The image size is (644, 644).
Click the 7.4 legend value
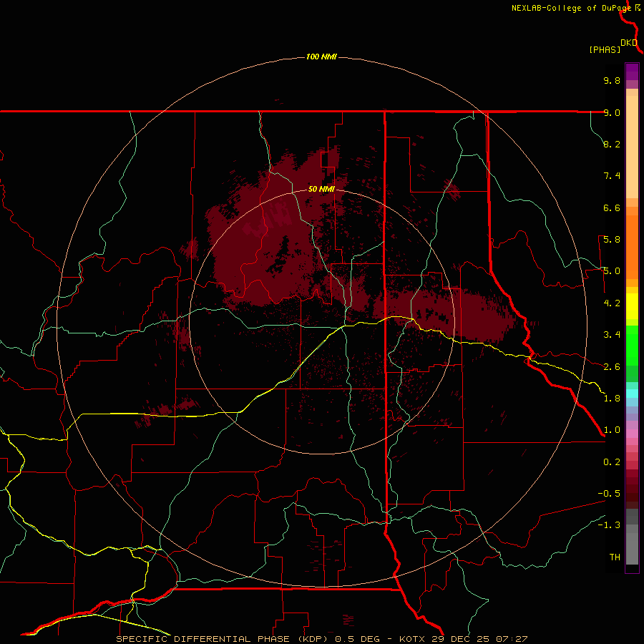[x=612, y=176]
